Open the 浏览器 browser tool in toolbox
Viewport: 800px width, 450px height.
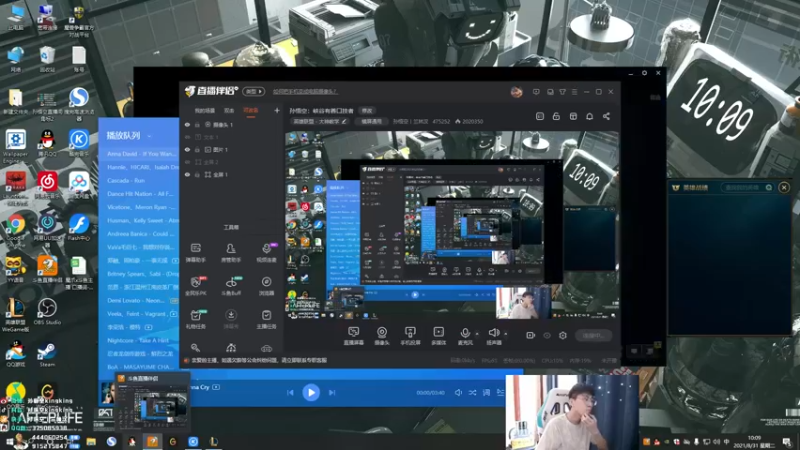pos(266,286)
